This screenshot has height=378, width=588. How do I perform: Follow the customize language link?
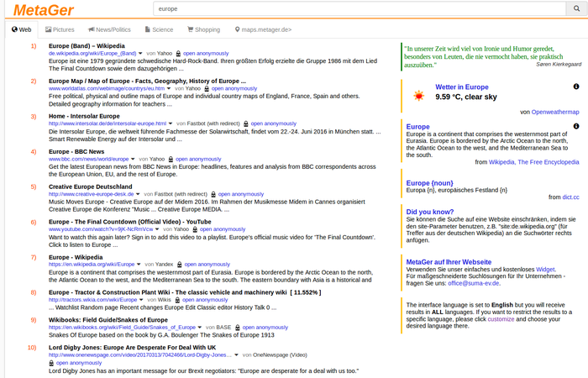[x=501, y=319]
